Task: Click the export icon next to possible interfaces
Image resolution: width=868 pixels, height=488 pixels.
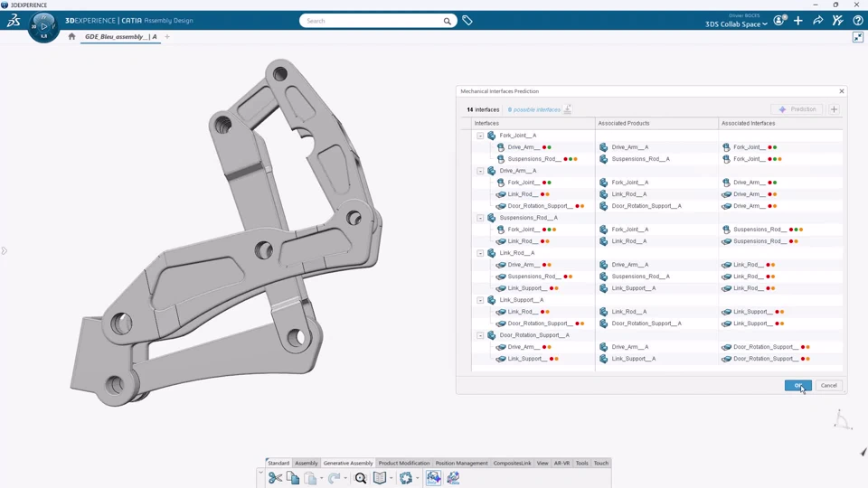Action: pos(568,109)
